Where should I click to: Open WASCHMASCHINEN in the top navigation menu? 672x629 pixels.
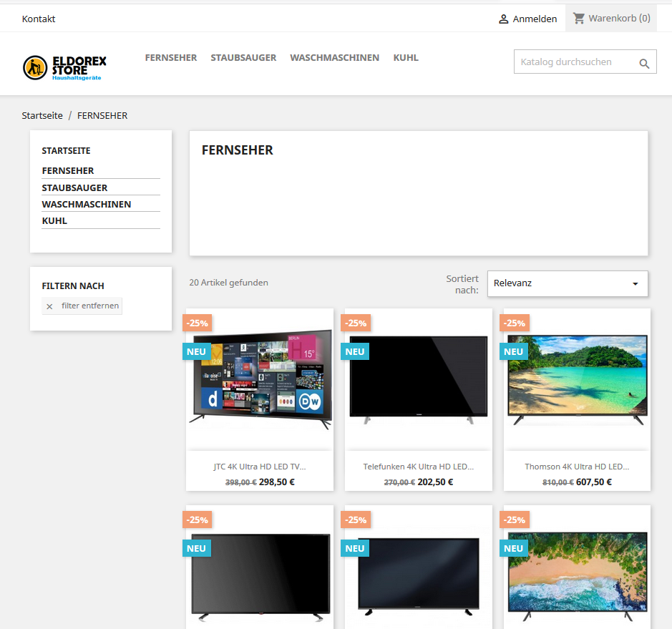coord(335,57)
